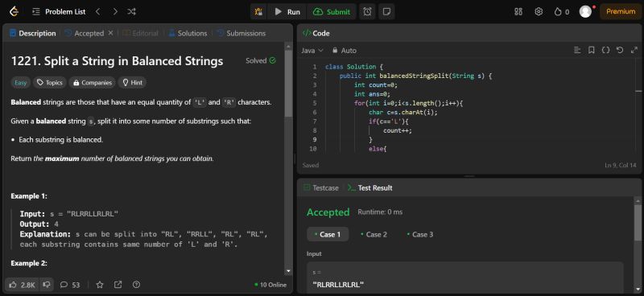Click the Code panel header
This screenshot has width=644, height=296.
point(316,33)
